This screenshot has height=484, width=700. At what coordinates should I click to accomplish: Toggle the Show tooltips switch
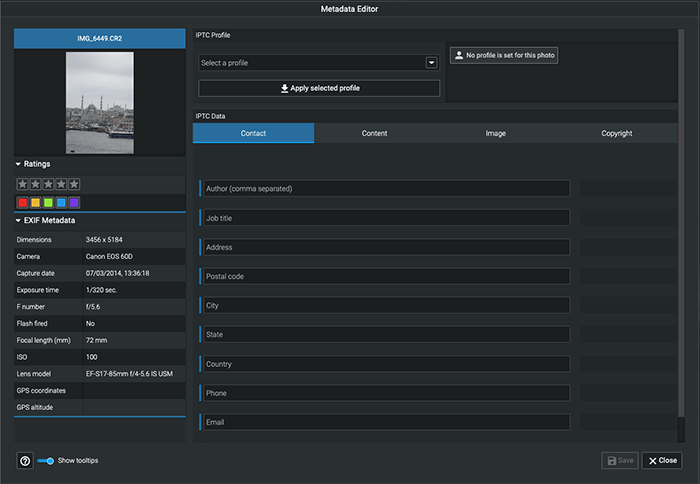point(46,461)
